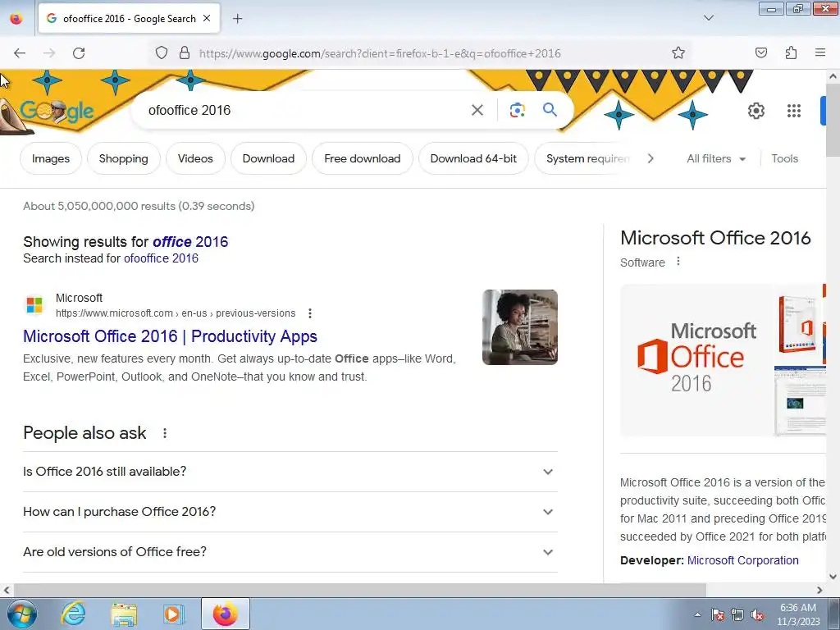Viewport: 840px width, 630px height.
Task: Open the volume speaker tray icon
Action: click(x=757, y=614)
